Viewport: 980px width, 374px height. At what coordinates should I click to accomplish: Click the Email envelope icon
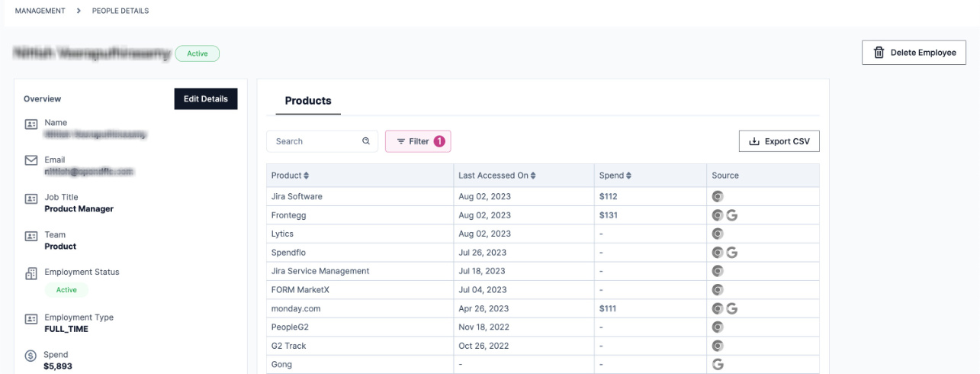click(x=31, y=161)
